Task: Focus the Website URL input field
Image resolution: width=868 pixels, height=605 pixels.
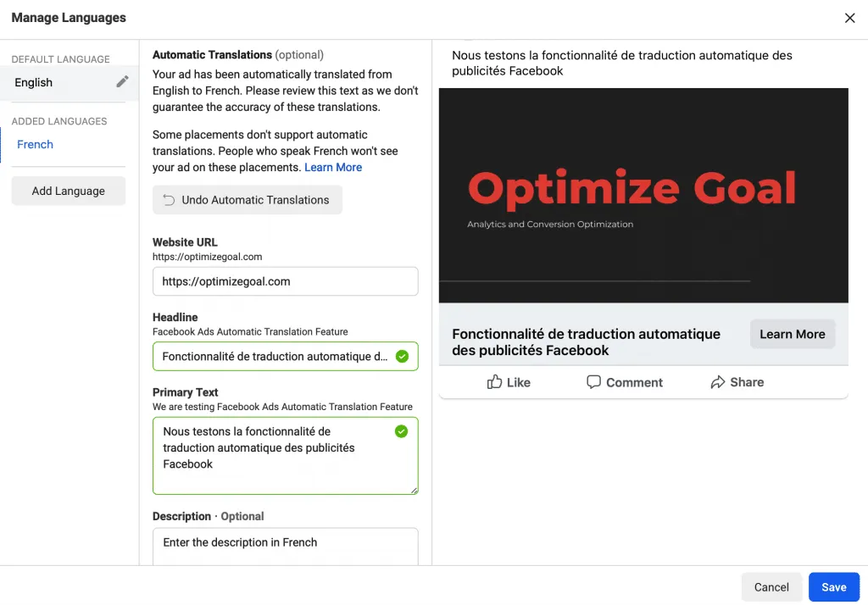Action: [286, 281]
